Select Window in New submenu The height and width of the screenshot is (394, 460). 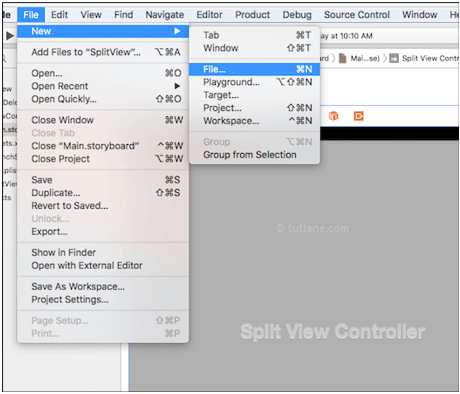pos(255,48)
